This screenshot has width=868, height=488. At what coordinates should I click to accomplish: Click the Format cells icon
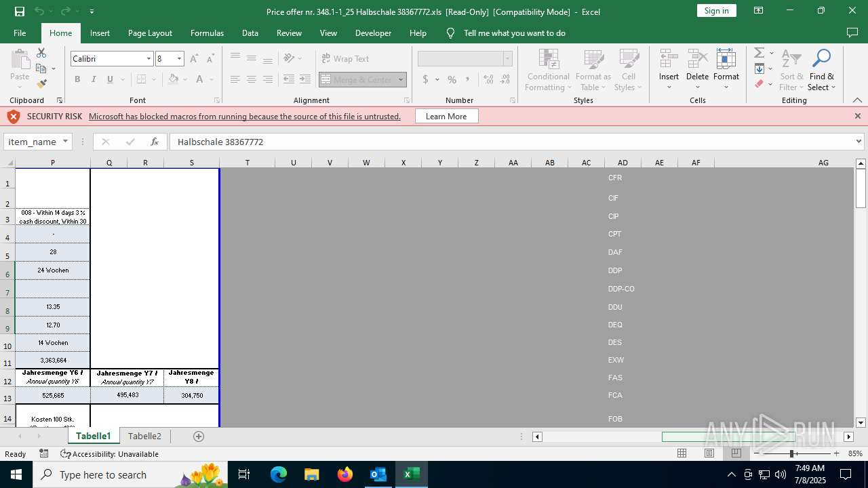726,58
